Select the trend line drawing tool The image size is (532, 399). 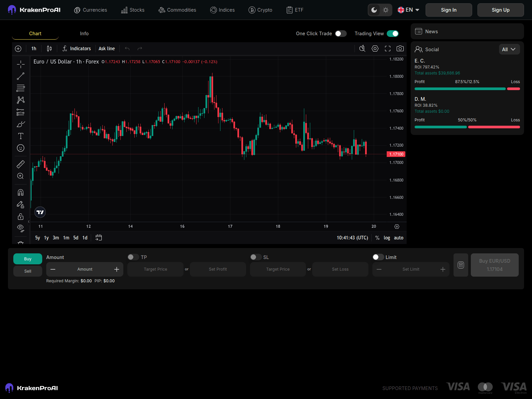pos(21,76)
